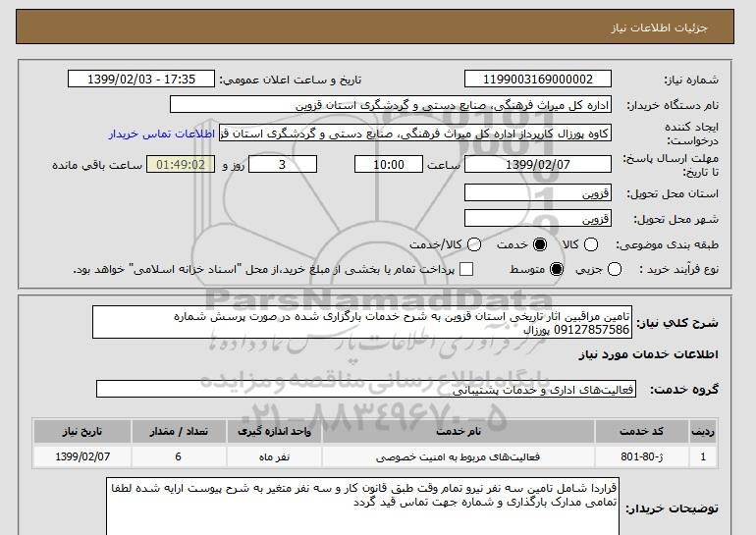Select the کالا/خدمت radio button
Image resolution: width=756 pixels, height=535 pixels.
(474, 244)
